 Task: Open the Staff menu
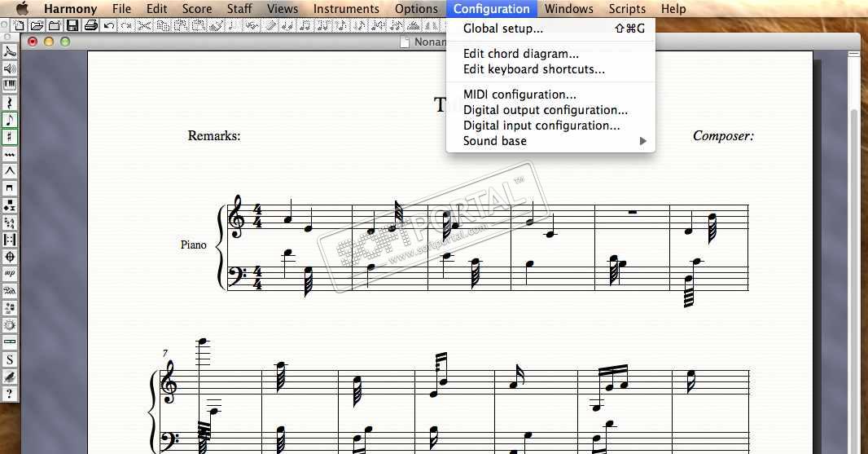click(x=239, y=9)
